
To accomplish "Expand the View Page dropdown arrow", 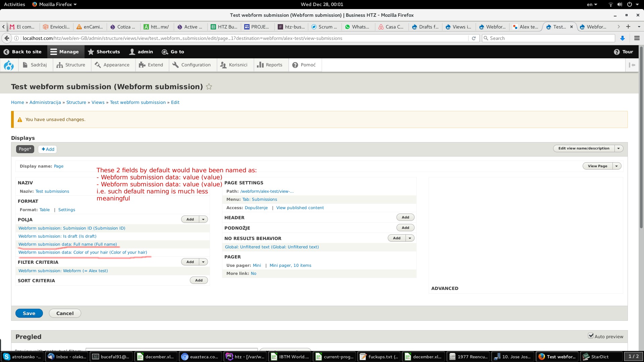I will point(616,166).
